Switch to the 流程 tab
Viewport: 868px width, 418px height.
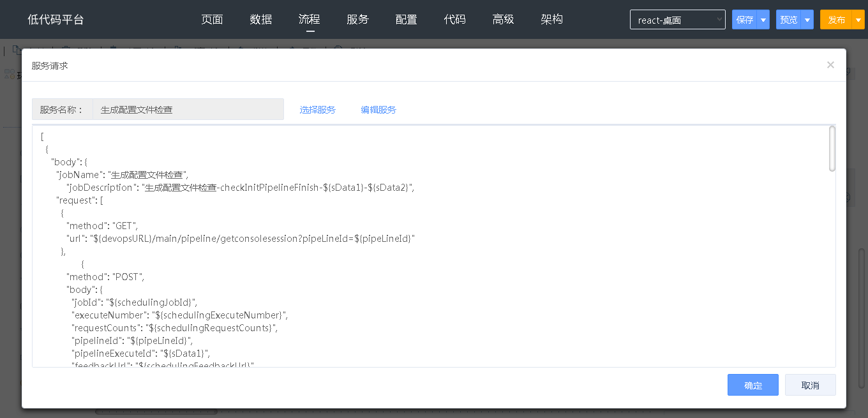(x=310, y=19)
